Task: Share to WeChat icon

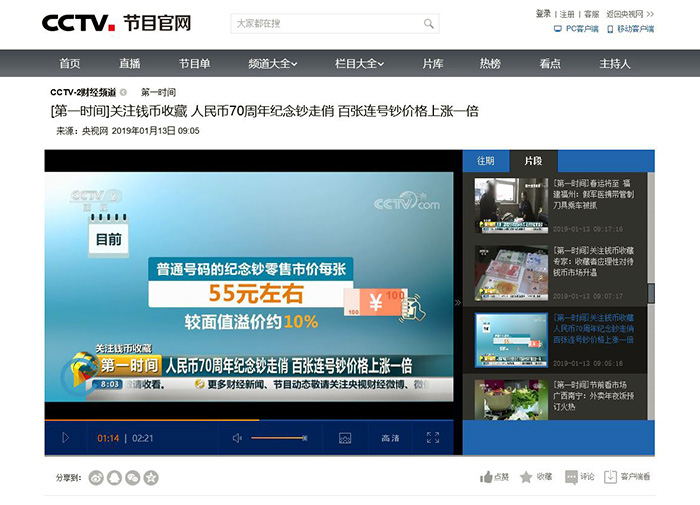Action: 133,478
